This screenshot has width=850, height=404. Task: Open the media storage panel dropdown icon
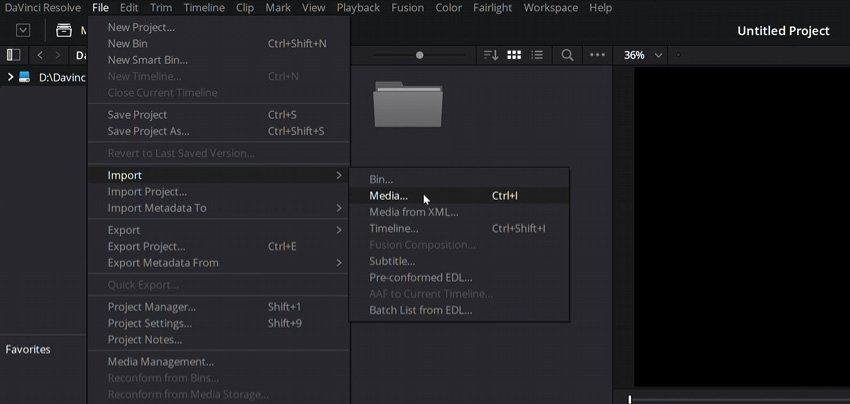[x=23, y=30]
